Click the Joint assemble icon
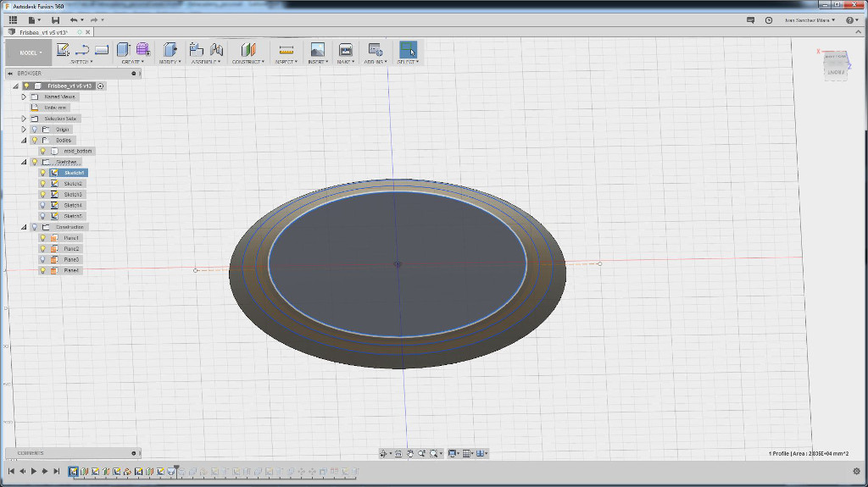Screen dimensions: 868x487 216,49
